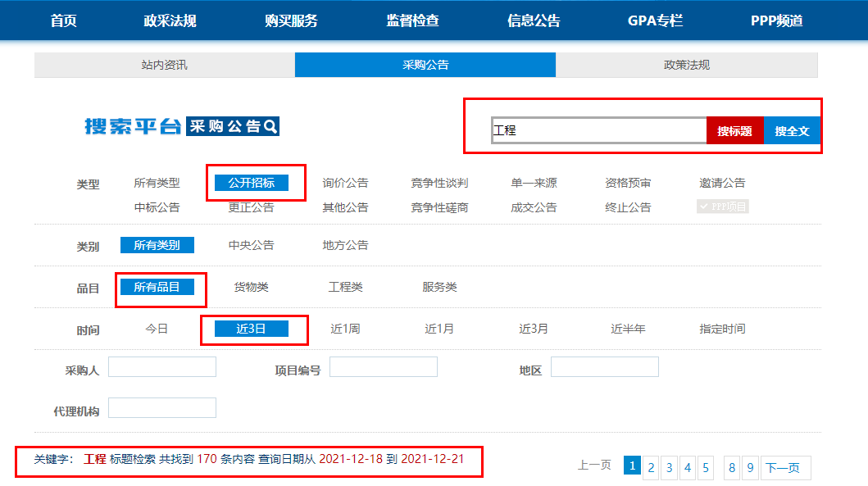
Task: Select 竞争性磋商 type filter
Action: tap(439, 207)
